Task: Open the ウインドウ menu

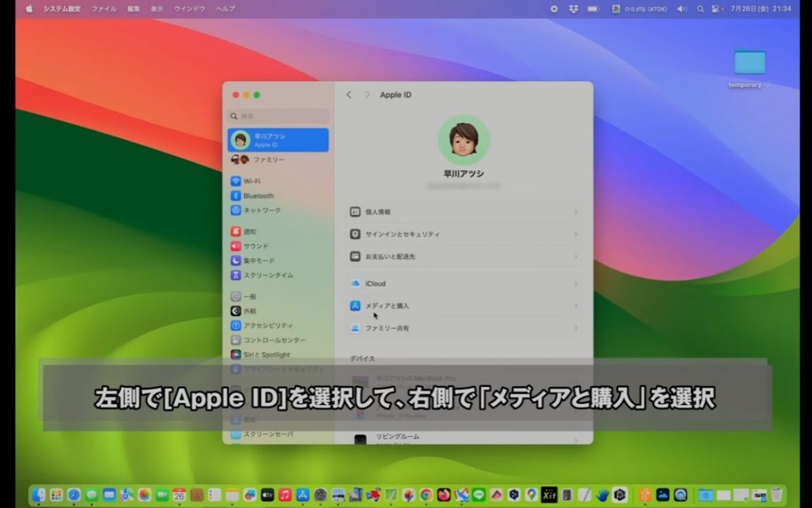Action: coord(189,9)
